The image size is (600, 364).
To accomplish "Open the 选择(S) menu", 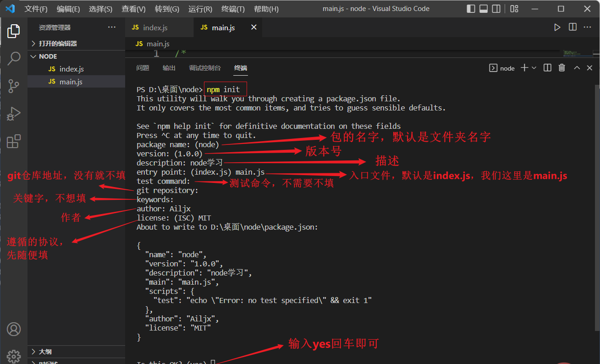I will click(100, 9).
